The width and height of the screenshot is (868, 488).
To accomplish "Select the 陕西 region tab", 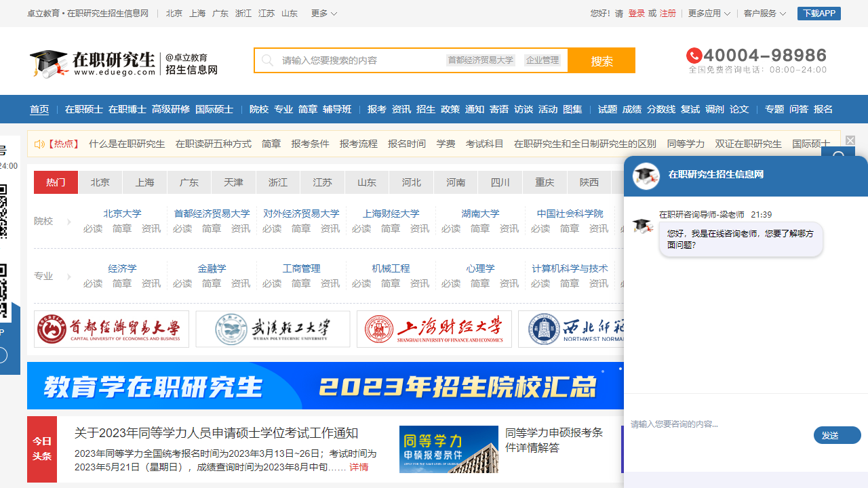I will tap(589, 182).
